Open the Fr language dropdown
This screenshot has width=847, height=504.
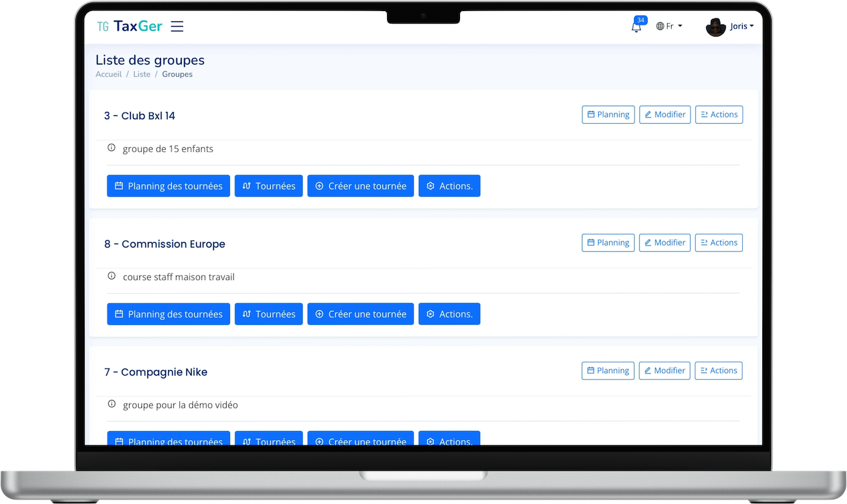pyautogui.click(x=669, y=26)
